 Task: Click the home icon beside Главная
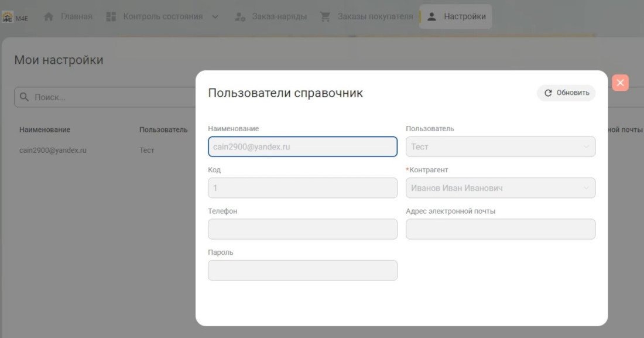point(49,16)
